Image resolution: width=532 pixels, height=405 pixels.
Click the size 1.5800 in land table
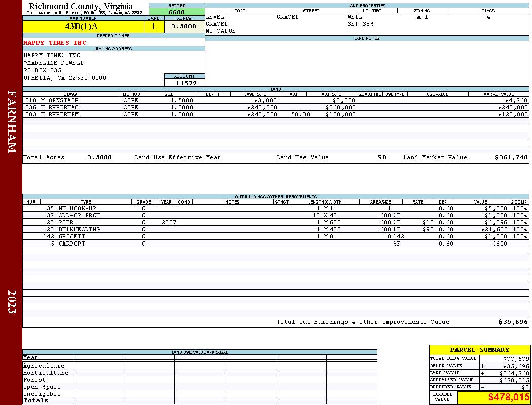click(x=181, y=101)
